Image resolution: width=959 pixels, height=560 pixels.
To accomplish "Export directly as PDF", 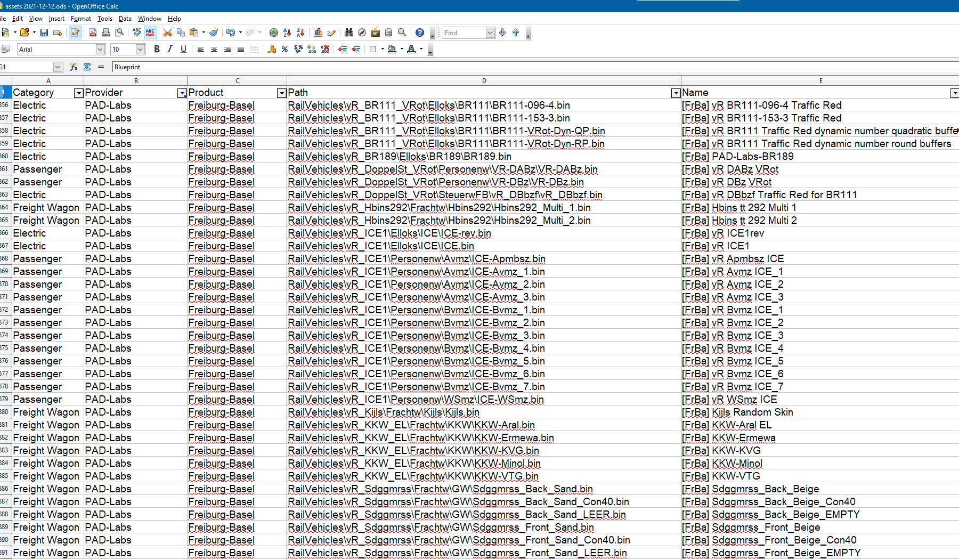I will 93,33.
